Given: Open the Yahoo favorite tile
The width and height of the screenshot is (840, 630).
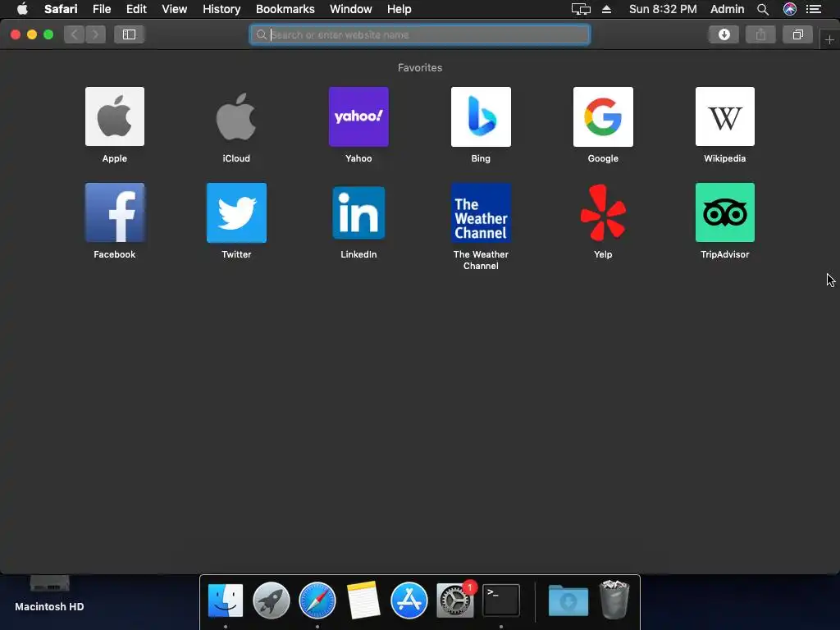Looking at the screenshot, I should [358, 116].
